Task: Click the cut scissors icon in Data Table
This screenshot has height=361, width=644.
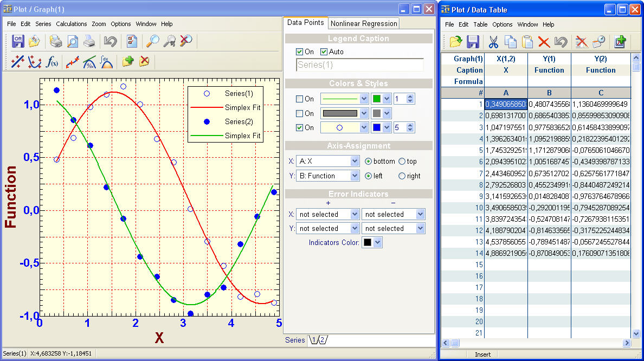Action: tap(493, 42)
